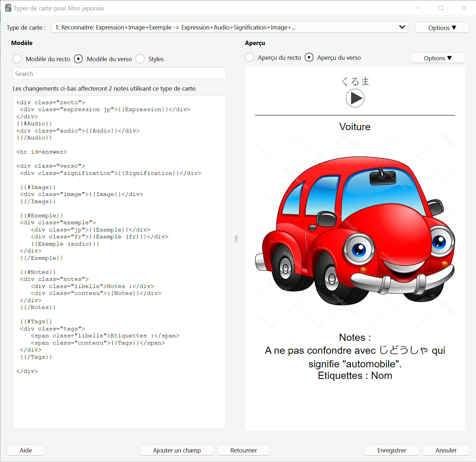Click Ajouter un champ button
This screenshot has height=462, width=476.
(177, 450)
